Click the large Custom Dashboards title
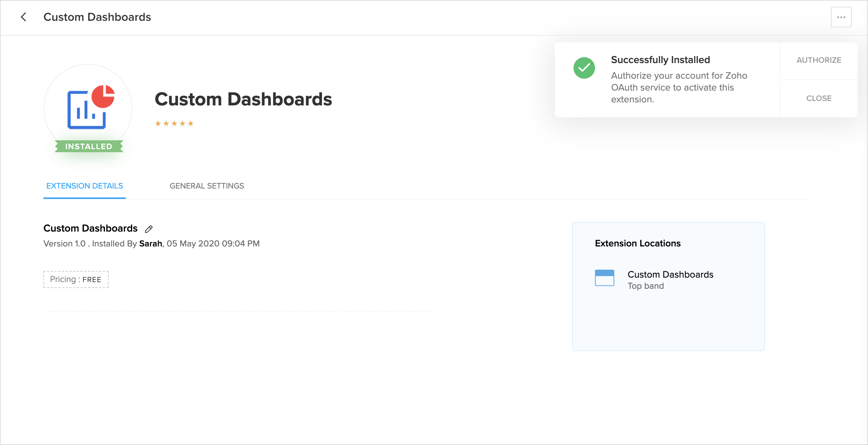The width and height of the screenshot is (868, 445). [x=243, y=99]
